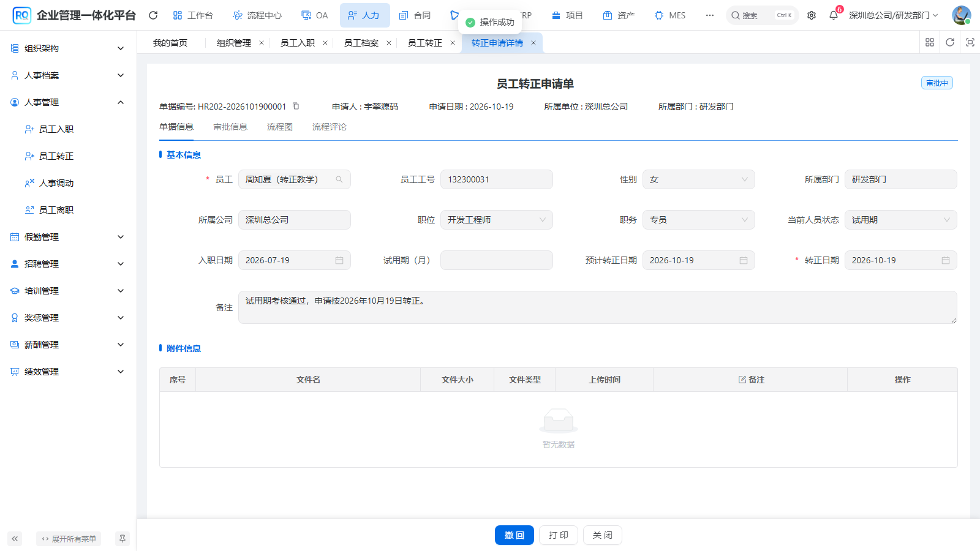
Task: Click 展开所有菜单 button
Action: 69,539
